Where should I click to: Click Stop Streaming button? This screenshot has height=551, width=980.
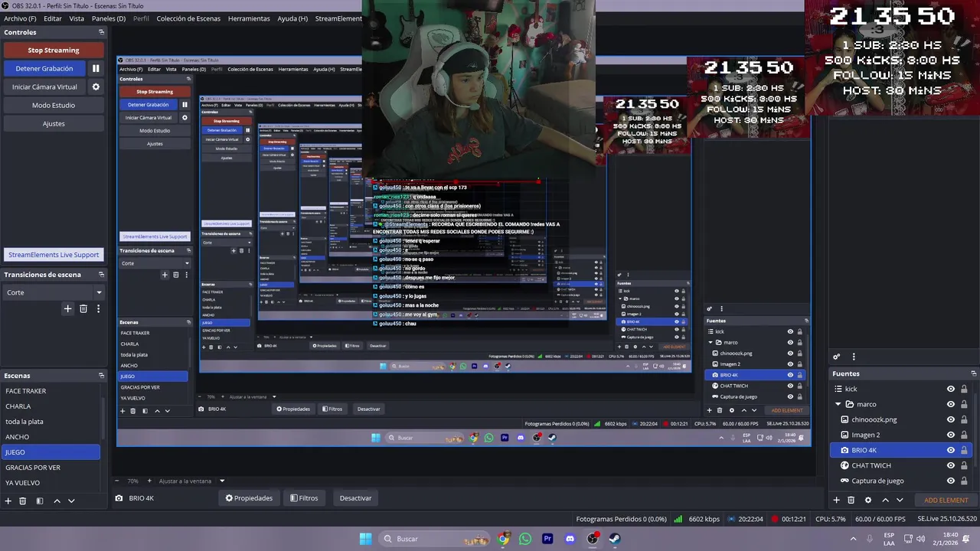click(x=54, y=50)
